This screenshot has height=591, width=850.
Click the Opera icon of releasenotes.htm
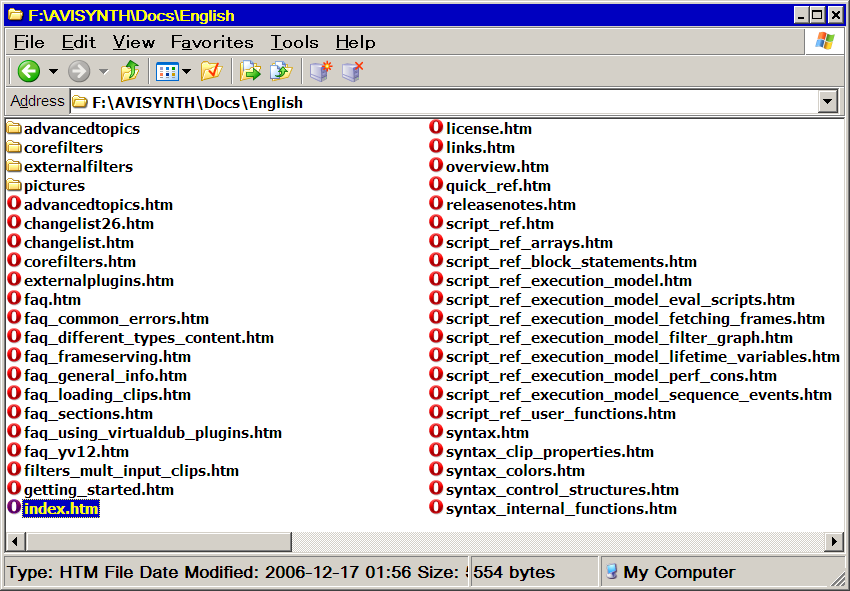436,203
